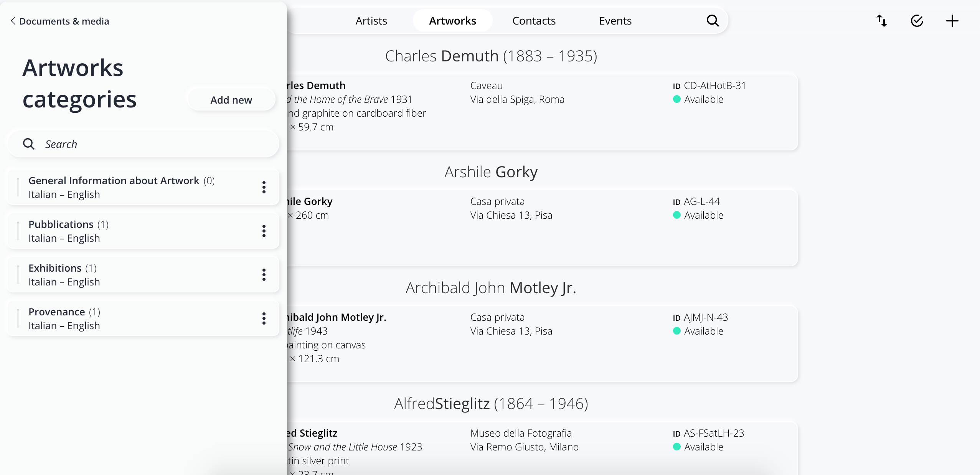
Task: Click Casa privata on Gorky card
Action: coord(497,201)
